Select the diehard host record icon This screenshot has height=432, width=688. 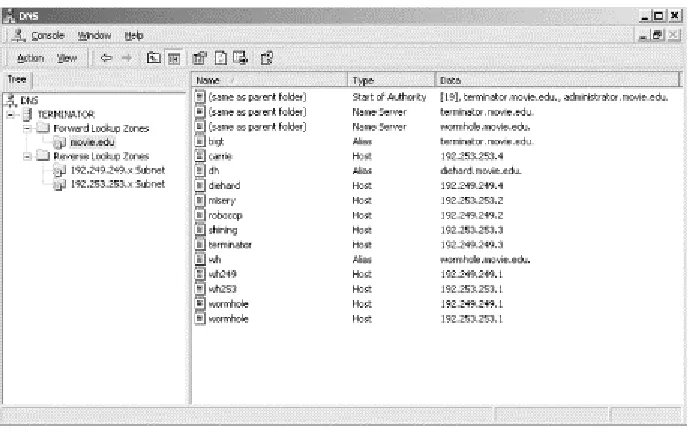[x=200, y=186]
